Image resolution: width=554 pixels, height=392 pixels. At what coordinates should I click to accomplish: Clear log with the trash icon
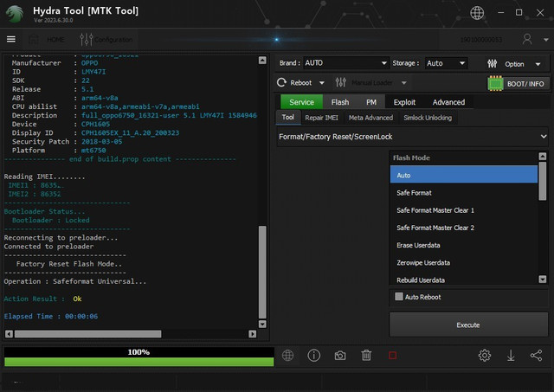366,356
